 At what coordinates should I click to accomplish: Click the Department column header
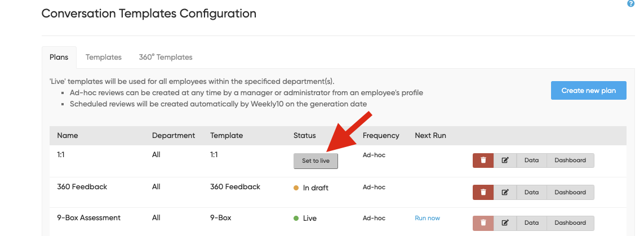(174, 135)
